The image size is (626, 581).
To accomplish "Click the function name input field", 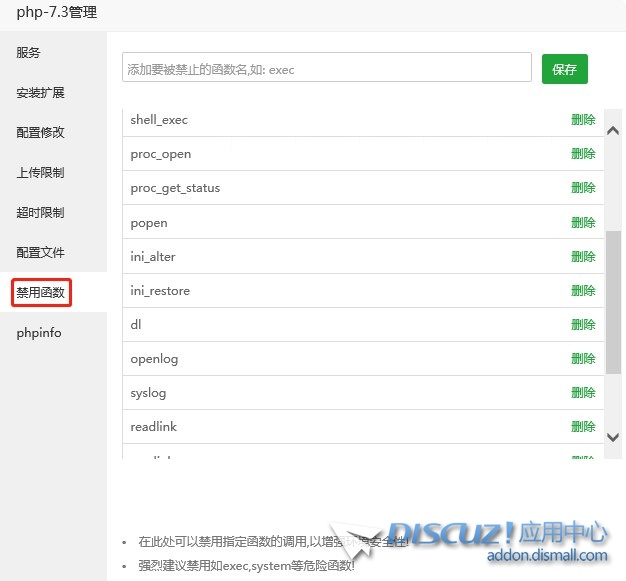I will click(326, 68).
